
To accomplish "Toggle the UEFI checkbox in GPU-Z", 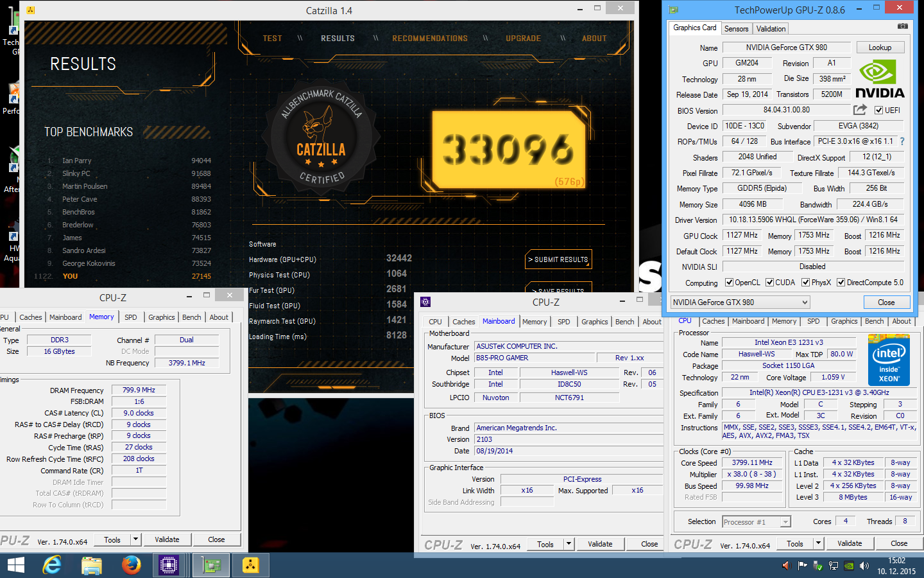I will pyautogui.click(x=878, y=110).
